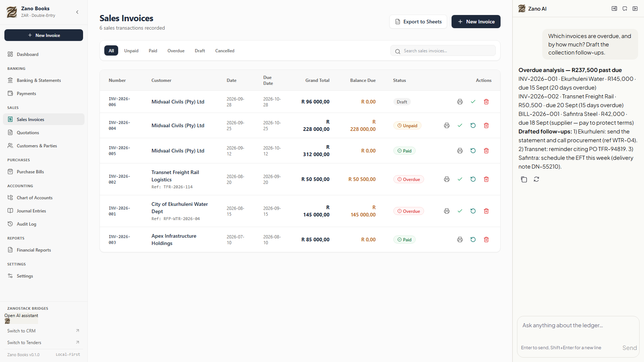Open the Draft invoices tab
644x362 pixels.
200,51
